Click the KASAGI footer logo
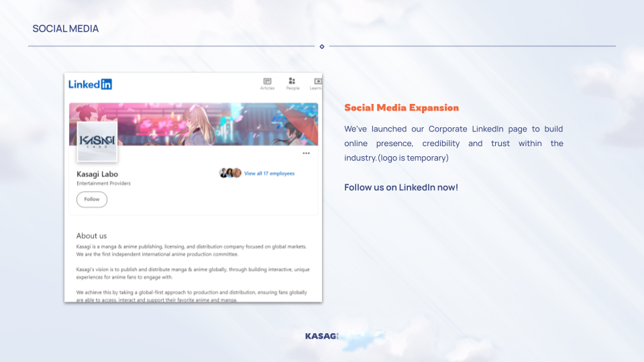 click(321, 336)
